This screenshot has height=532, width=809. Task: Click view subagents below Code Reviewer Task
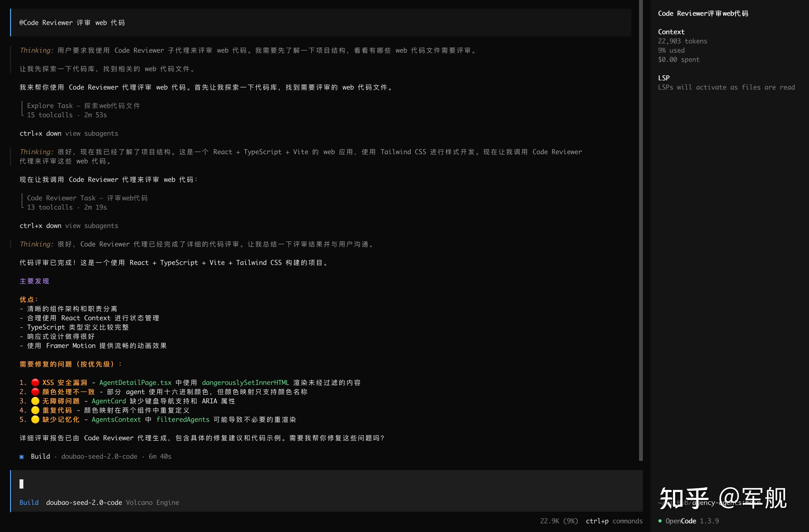91,226
